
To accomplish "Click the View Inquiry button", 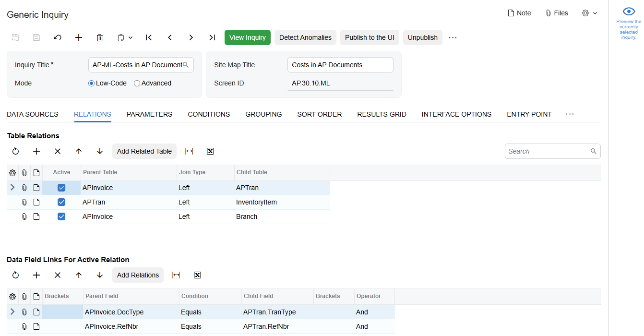I will (x=248, y=37).
